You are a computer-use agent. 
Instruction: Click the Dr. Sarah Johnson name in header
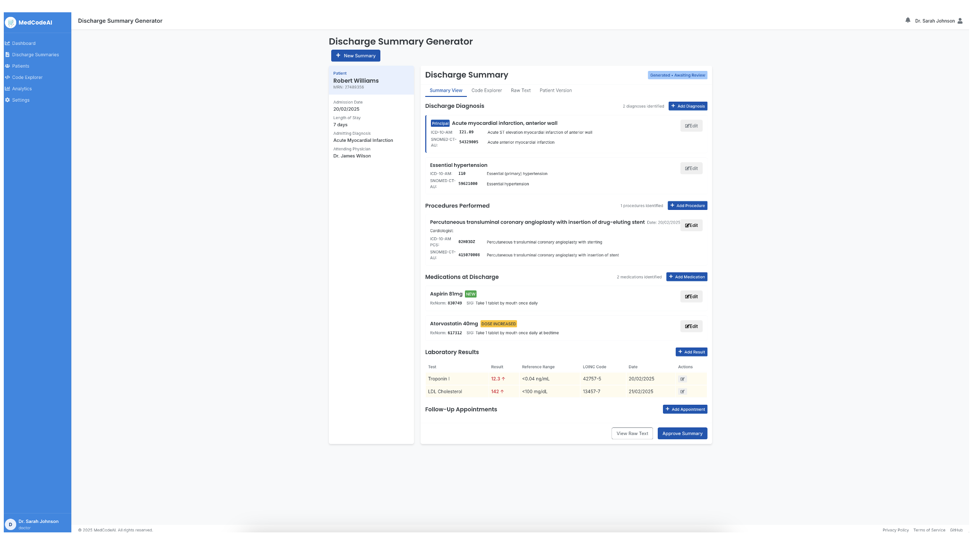coord(935,21)
